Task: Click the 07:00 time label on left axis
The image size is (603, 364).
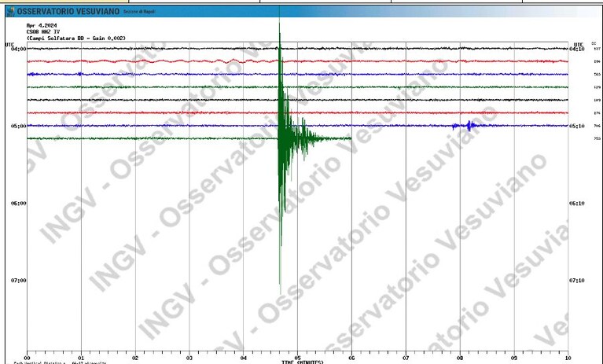Action: pyautogui.click(x=18, y=281)
